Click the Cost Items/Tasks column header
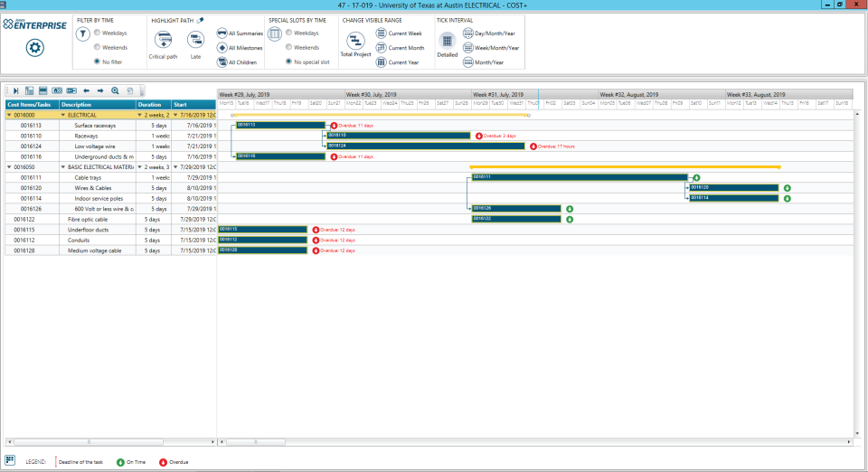 [33, 105]
